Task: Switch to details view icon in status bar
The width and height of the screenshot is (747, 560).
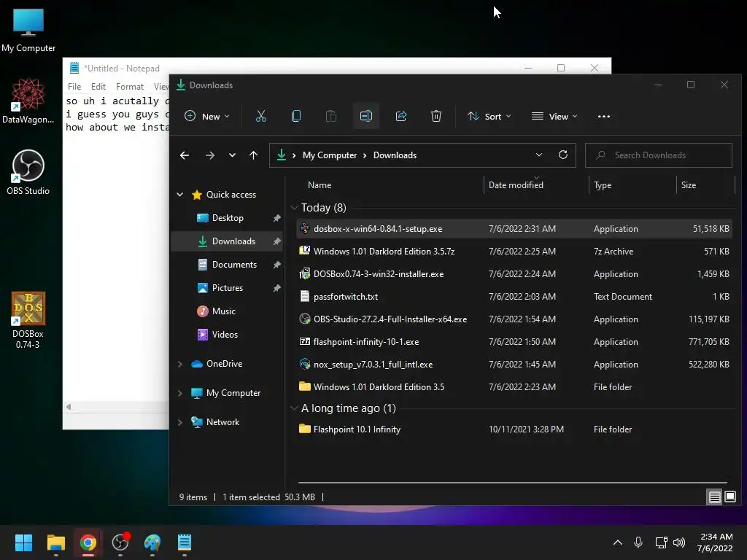Action: point(715,497)
